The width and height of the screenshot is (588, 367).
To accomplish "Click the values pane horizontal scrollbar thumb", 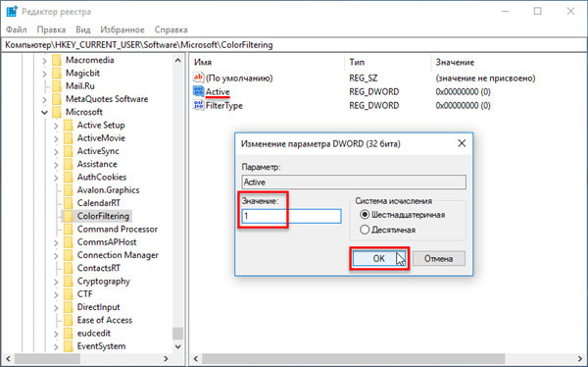I will click(353, 359).
